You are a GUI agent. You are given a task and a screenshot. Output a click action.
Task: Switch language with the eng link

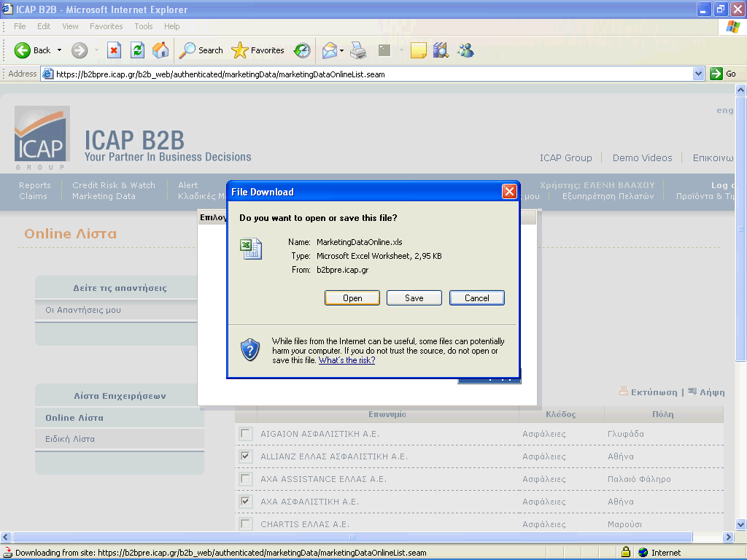click(x=725, y=110)
